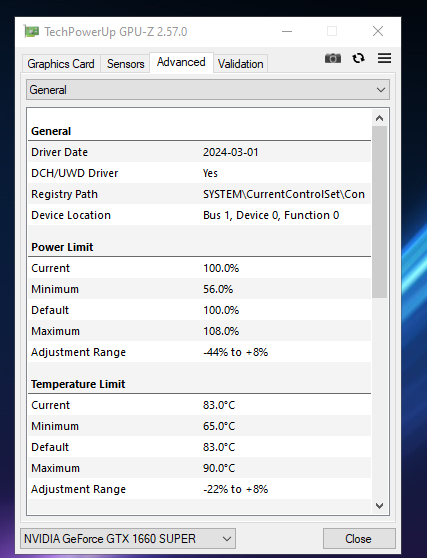The image size is (427, 558).
Task: Click the vertical scrollbar thumb
Action: pyautogui.click(x=380, y=212)
